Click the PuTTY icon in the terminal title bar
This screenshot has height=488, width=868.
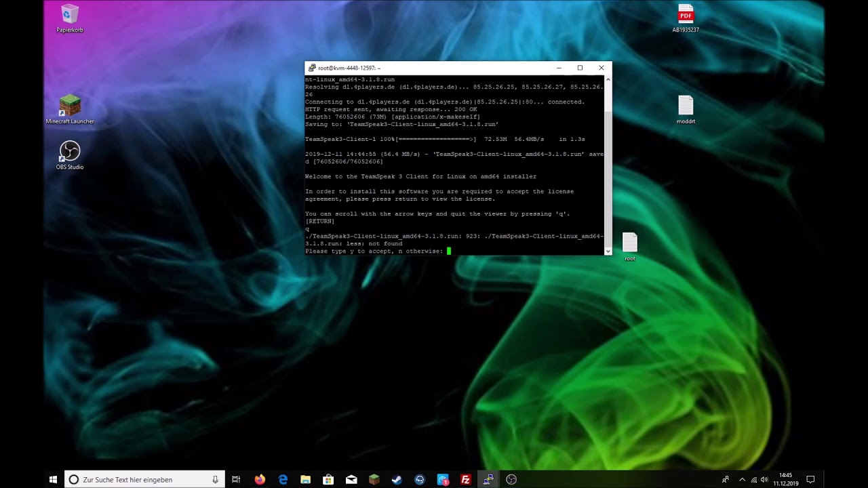point(312,68)
